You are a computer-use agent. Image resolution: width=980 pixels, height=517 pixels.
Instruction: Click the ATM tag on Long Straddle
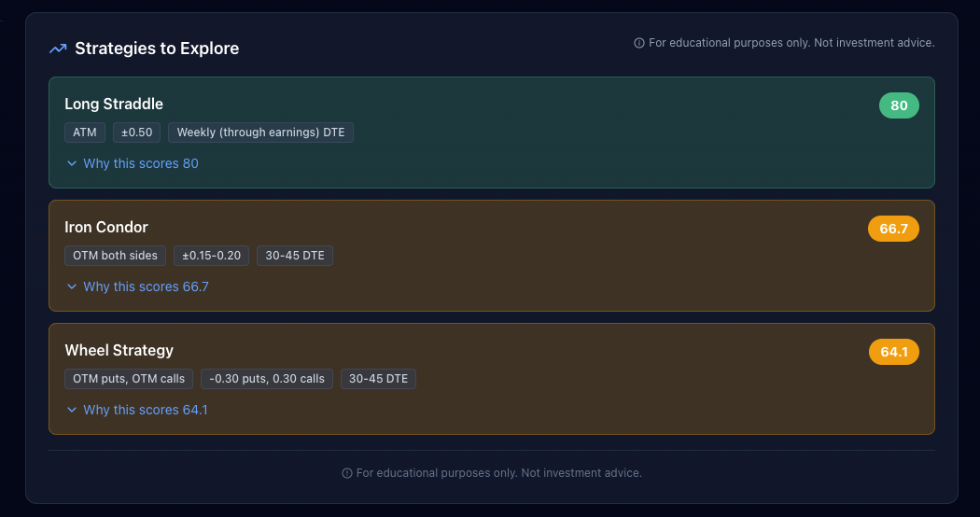pyautogui.click(x=85, y=133)
